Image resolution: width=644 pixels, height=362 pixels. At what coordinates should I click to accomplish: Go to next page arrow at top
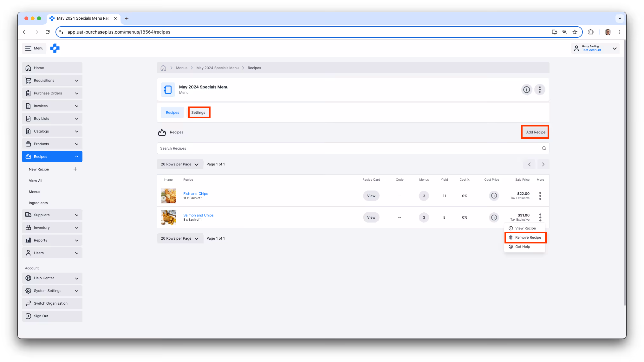coord(543,164)
